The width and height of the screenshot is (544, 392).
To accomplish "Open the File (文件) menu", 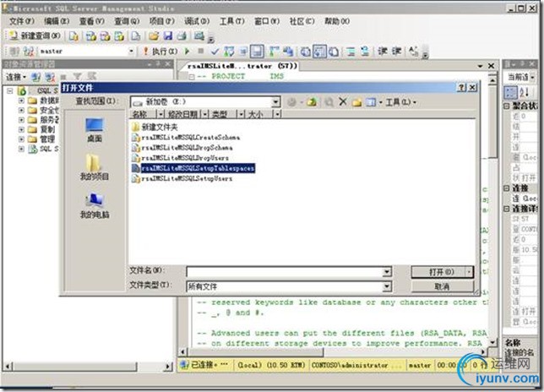I will point(21,21).
